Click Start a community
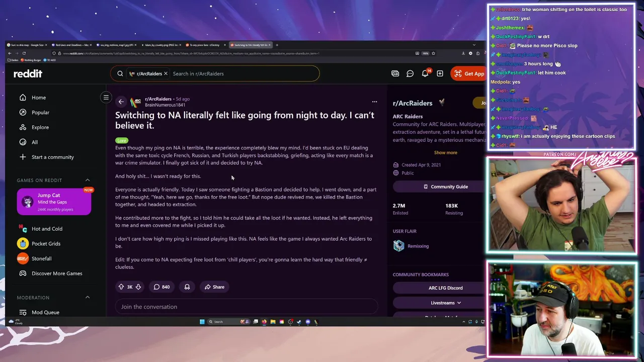 tap(52, 157)
